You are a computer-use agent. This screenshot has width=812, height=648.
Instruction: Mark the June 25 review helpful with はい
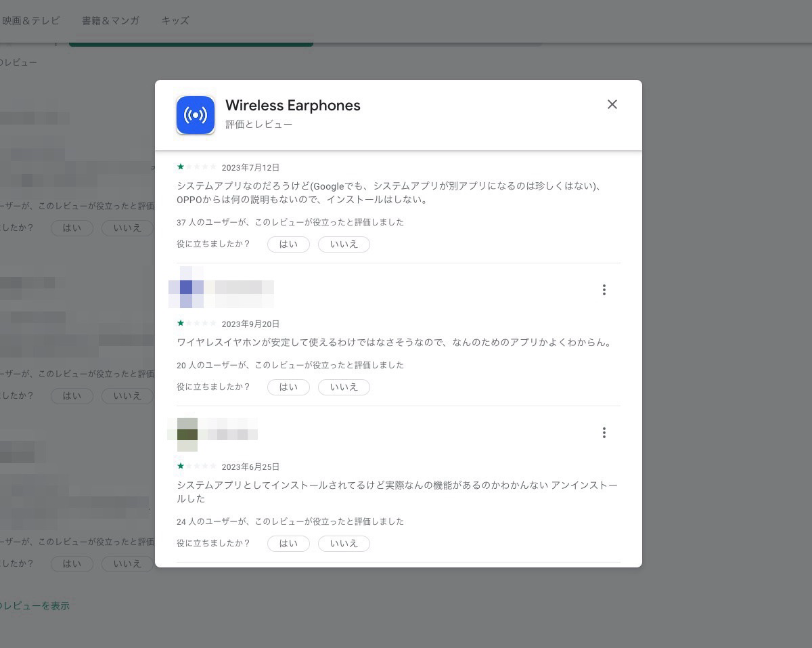point(288,543)
